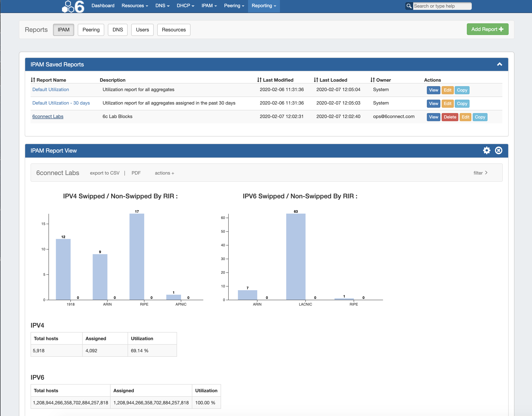Sort by Last Loaded column
This screenshot has height=416, width=532.
pos(330,80)
